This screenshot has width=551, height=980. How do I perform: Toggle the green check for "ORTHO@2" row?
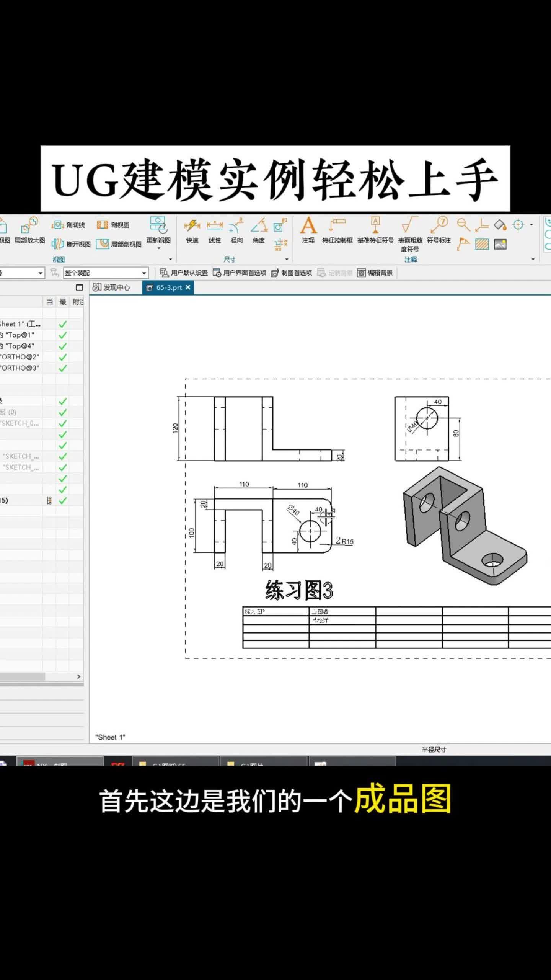pyautogui.click(x=63, y=357)
